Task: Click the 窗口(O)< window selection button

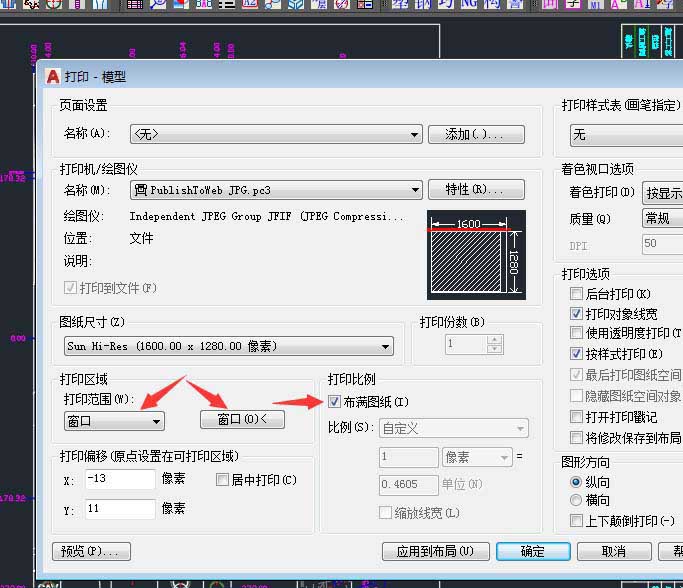Action: [x=242, y=419]
